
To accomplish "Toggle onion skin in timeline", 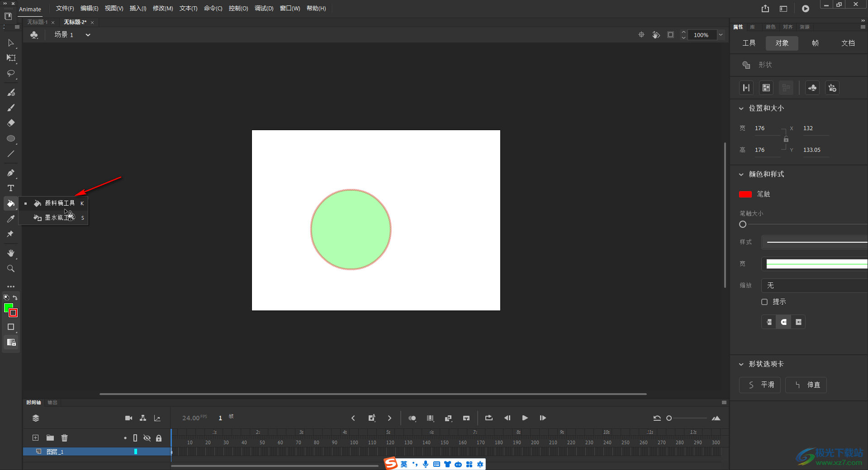I will (412, 418).
